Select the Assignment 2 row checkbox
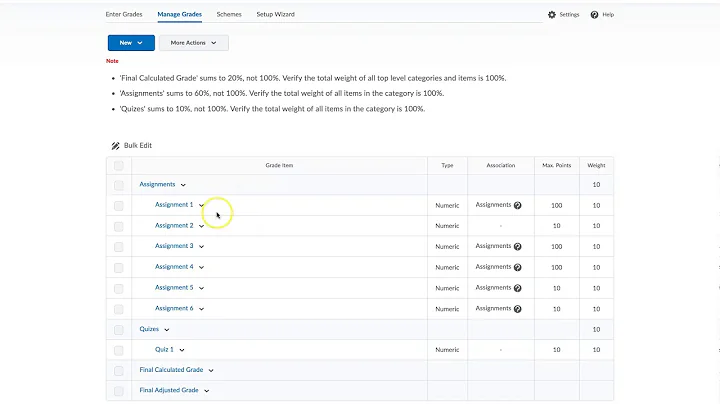 pos(118,226)
